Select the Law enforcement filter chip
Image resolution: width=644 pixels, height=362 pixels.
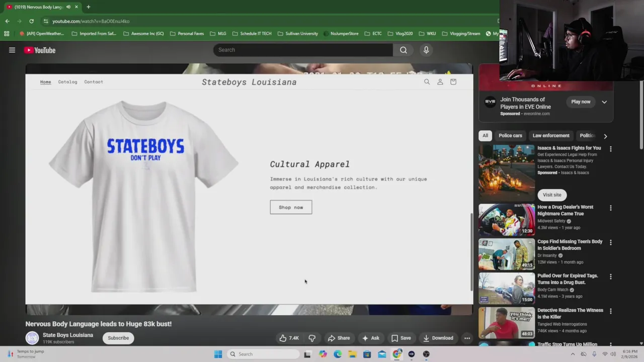pyautogui.click(x=551, y=135)
